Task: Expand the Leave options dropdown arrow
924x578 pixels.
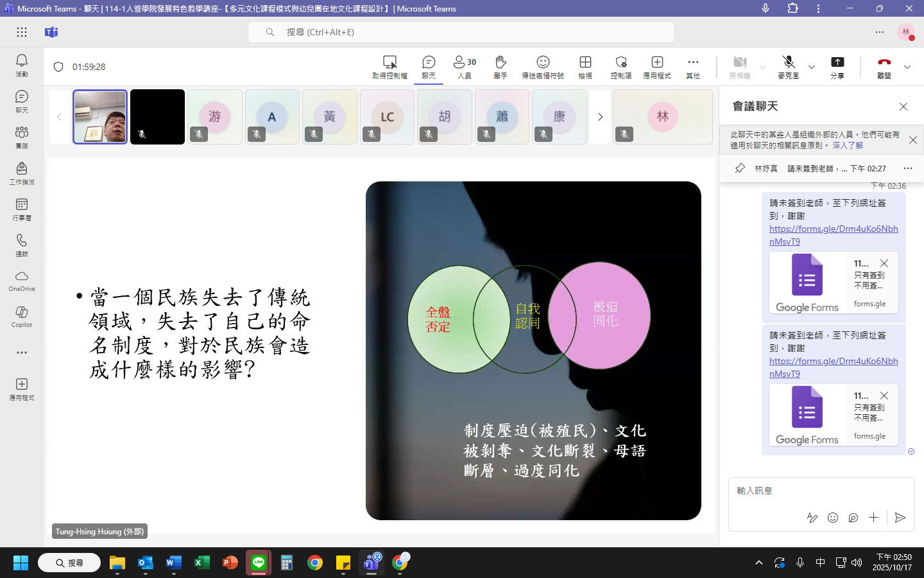Action: pos(907,67)
